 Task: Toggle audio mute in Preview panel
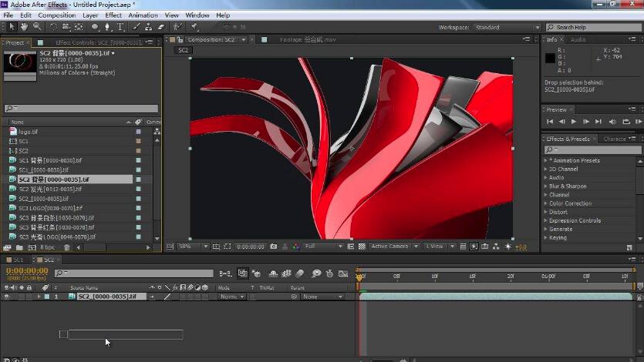click(x=612, y=122)
